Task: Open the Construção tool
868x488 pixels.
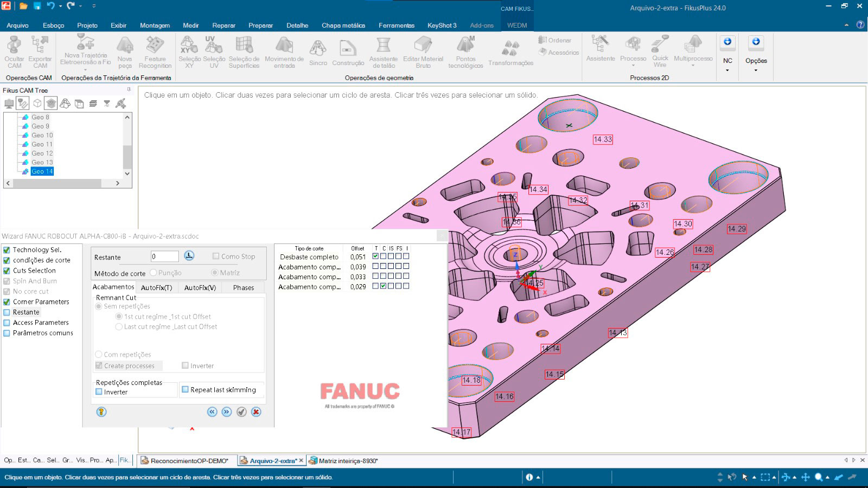Action: click(x=348, y=52)
